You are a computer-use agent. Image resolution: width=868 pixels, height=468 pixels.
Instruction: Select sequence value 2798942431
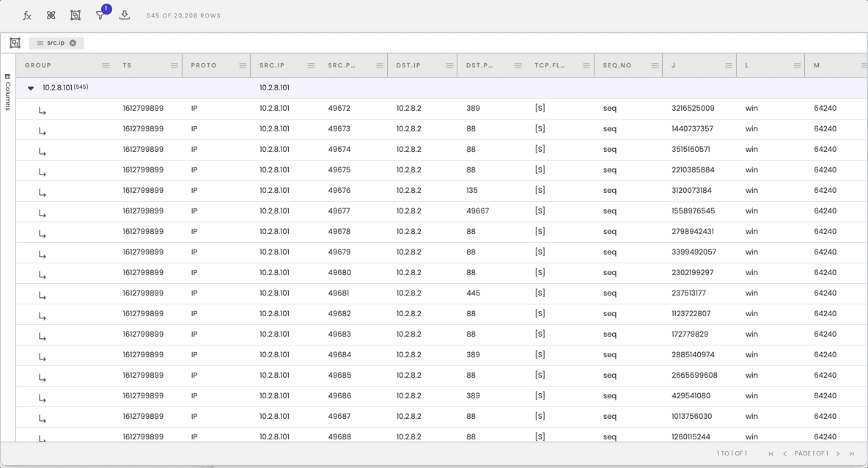point(693,232)
